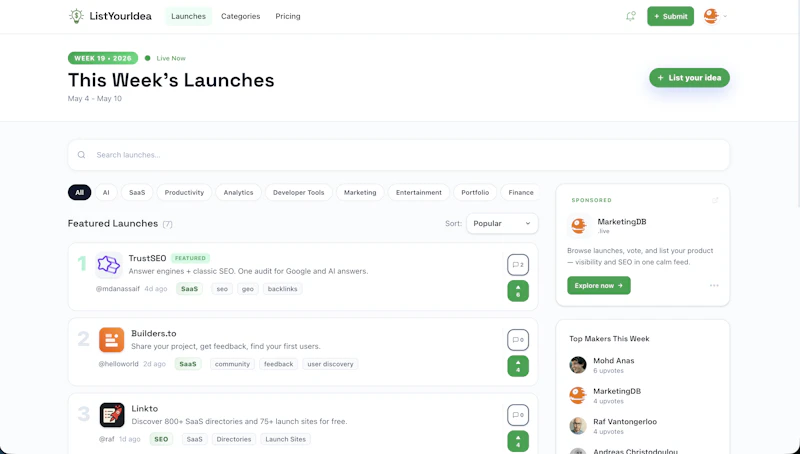Click the @helloworld author handle
800x454 pixels.
(x=118, y=364)
